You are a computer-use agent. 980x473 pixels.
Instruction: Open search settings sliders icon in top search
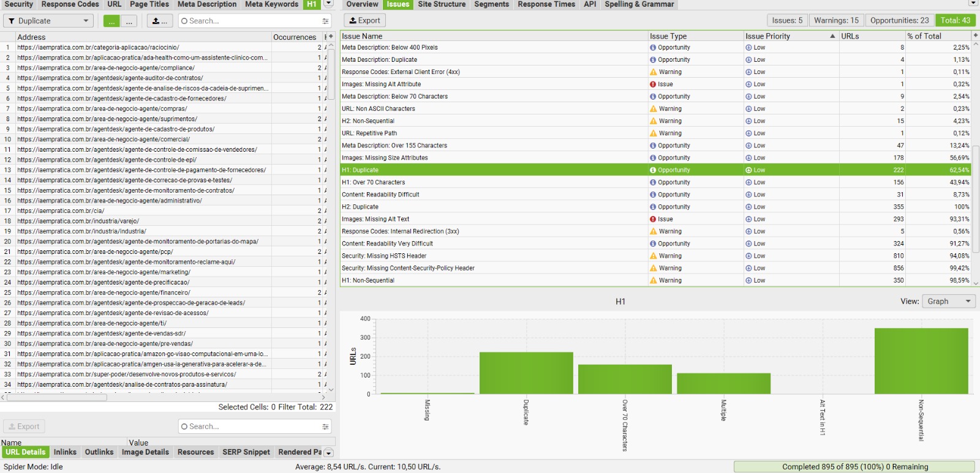[x=325, y=21]
